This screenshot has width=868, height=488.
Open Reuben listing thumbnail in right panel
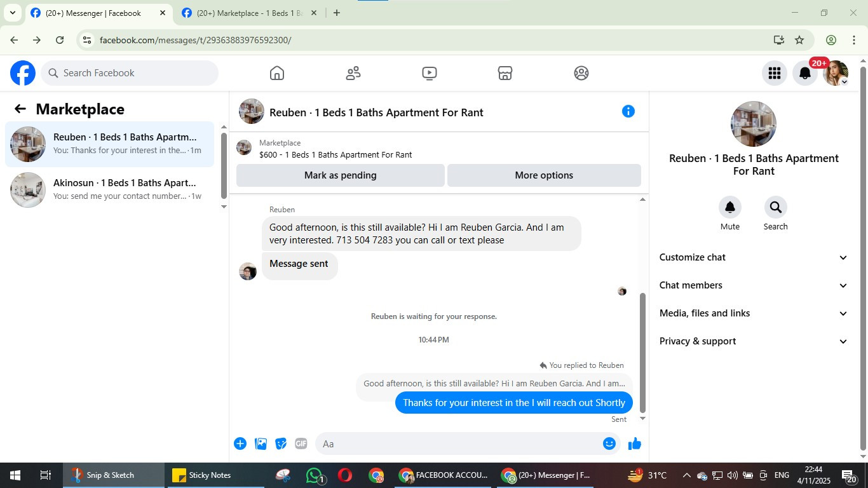pyautogui.click(x=754, y=124)
